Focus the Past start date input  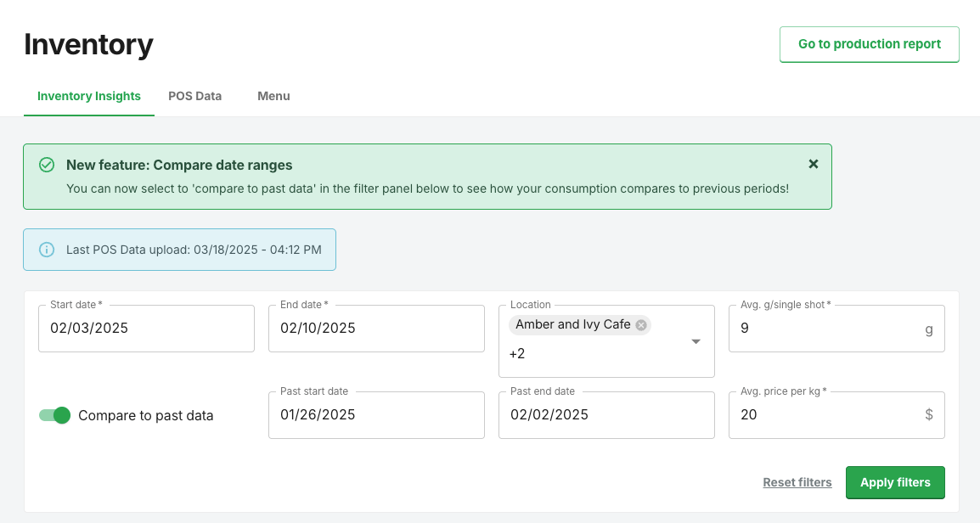point(376,414)
